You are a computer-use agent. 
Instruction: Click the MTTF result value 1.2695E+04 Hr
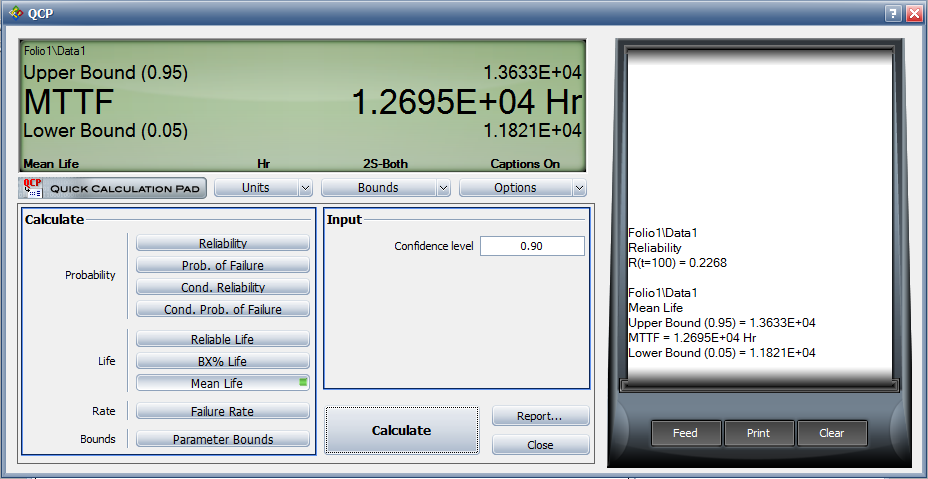click(x=467, y=102)
